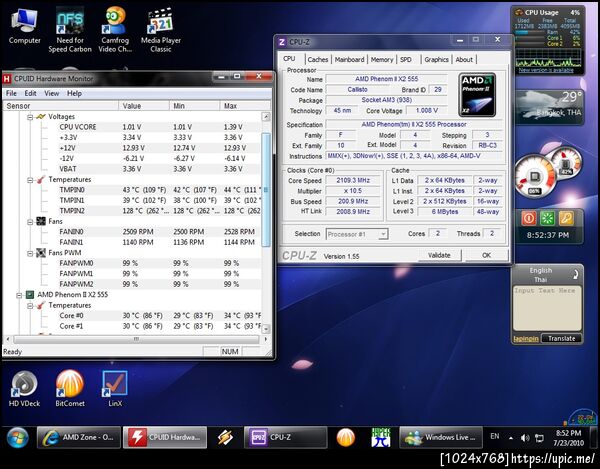Collapse Temperatures under AMD Phenom II X2 555
600x469 pixels.
coord(30,306)
